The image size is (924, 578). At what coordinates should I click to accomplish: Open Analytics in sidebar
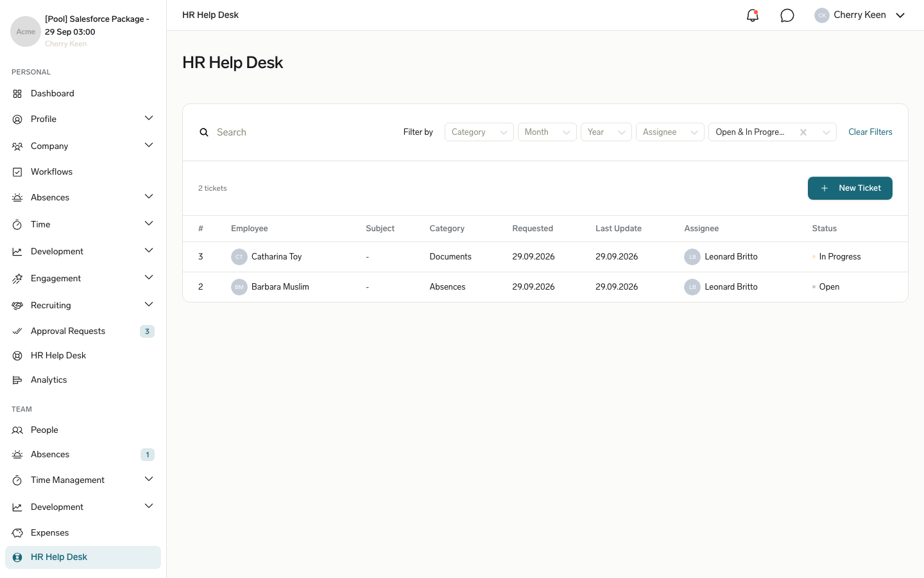(83, 380)
